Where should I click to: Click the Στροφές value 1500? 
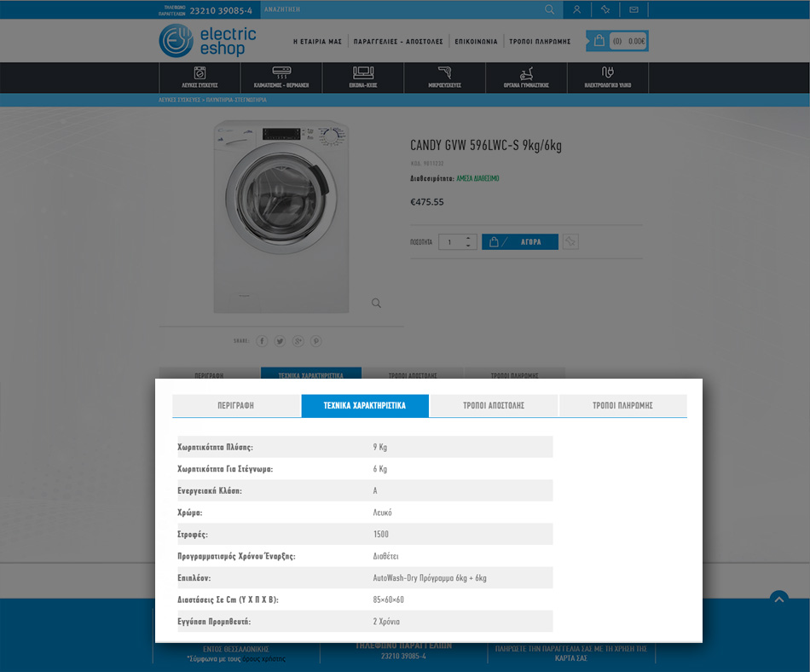click(x=381, y=534)
